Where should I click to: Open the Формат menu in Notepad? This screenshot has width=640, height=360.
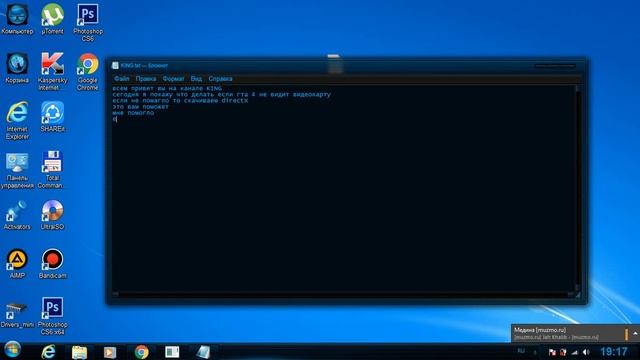point(173,78)
